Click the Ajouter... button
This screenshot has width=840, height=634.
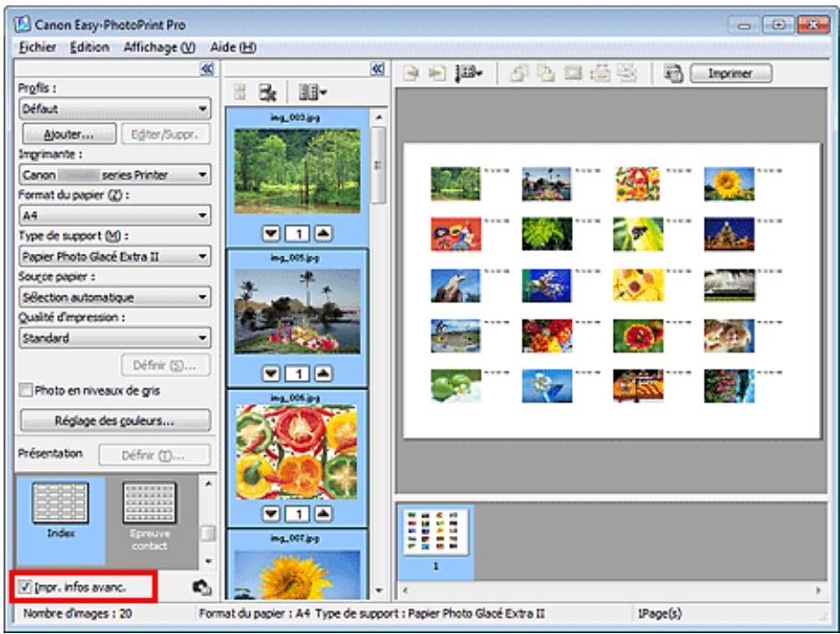pyautogui.click(x=69, y=134)
